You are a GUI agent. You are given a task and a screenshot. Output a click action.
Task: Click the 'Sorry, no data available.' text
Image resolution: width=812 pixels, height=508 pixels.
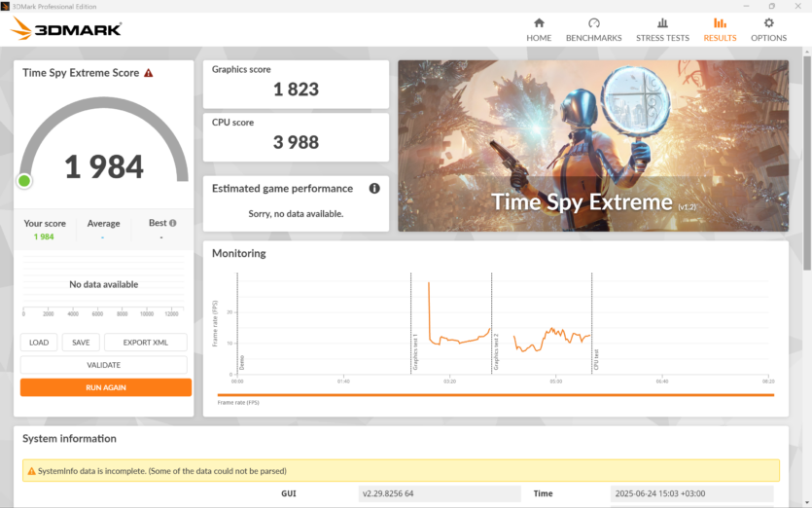[296, 213]
